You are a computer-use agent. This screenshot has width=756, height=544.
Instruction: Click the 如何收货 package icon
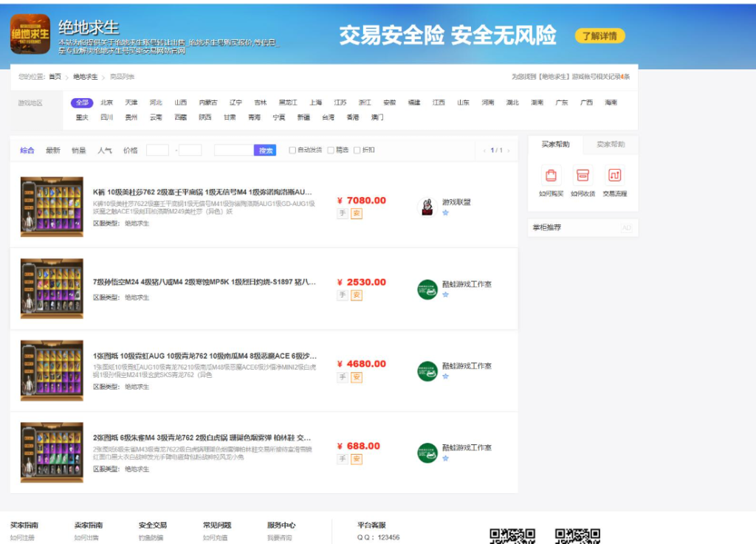(583, 176)
